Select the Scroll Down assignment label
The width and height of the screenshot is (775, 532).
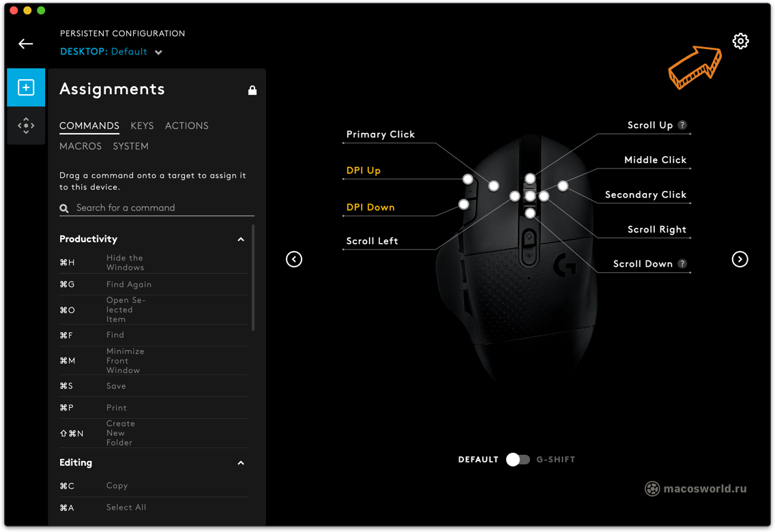pos(643,264)
